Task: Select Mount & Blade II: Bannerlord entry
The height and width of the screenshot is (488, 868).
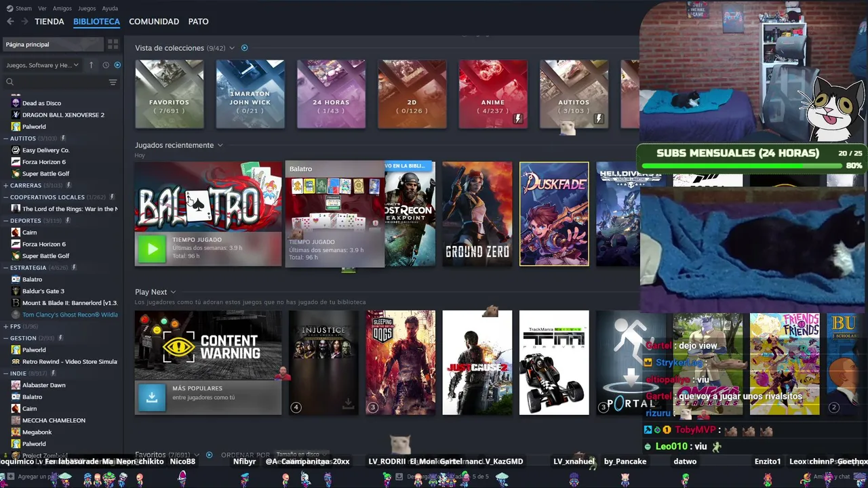Action: (64, 303)
